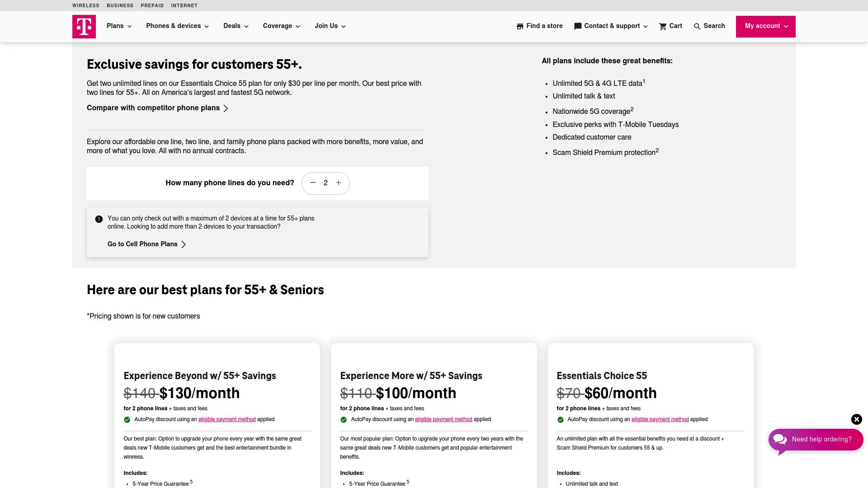The height and width of the screenshot is (488, 868).
Task: Click How many phone lines question label
Action: [230, 183]
